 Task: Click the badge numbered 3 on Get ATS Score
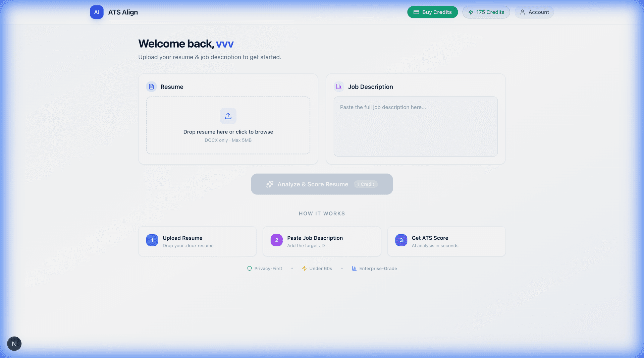pos(401,240)
